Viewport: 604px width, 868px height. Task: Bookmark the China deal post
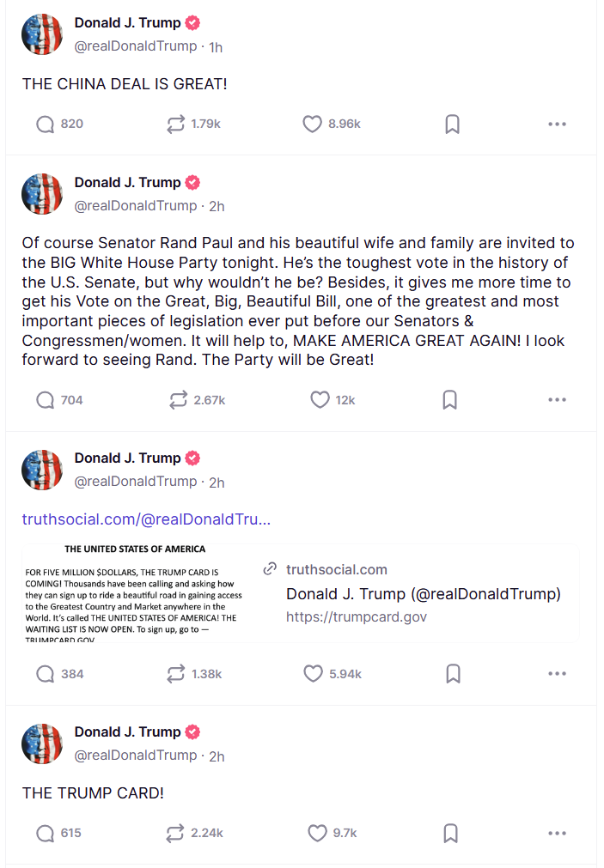click(x=452, y=124)
